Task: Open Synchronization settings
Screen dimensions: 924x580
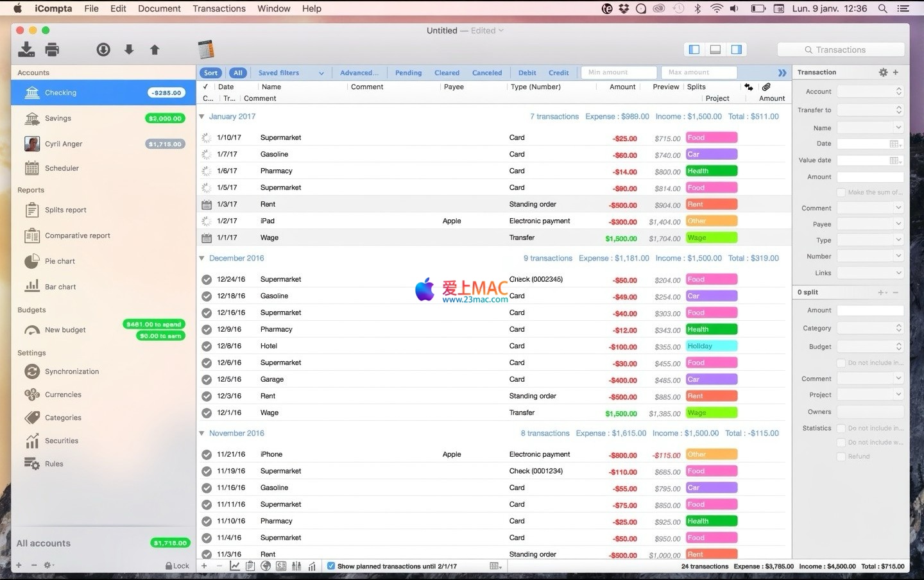Action: (x=71, y=371)
